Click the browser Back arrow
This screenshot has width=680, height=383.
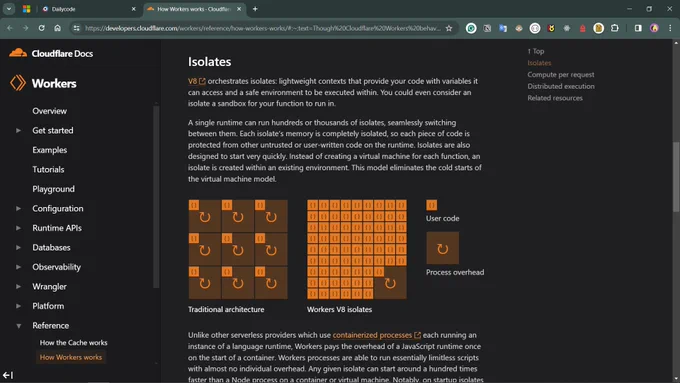click(10, 28)
